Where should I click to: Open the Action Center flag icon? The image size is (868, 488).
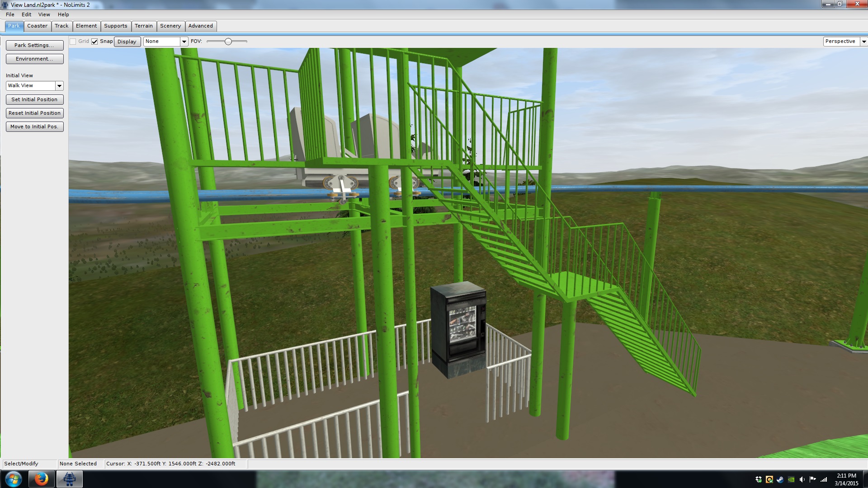click(x=813, y=479)
